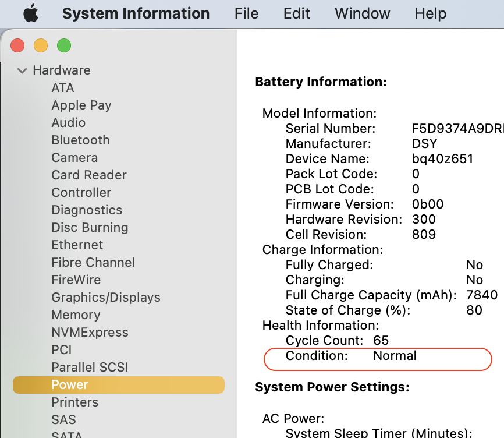Screen dimensions: 504x438
Task: Select Bluetooth in the Hardware list
Action: (80, 140)
